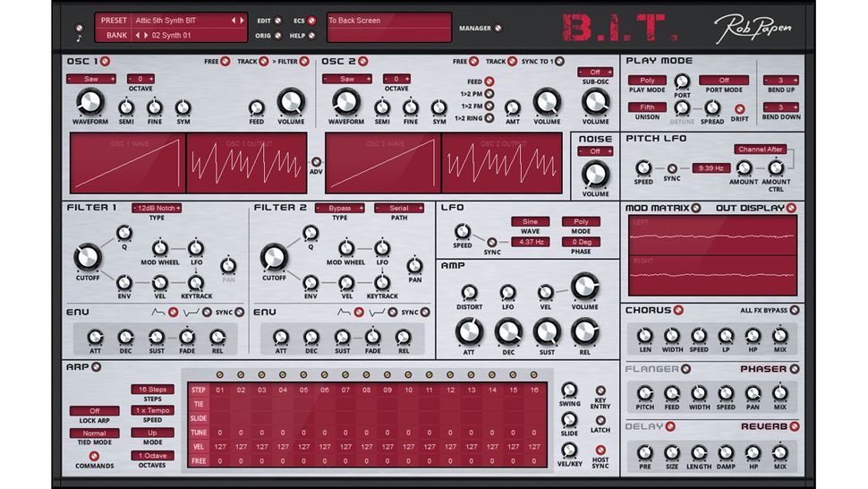Toggle the Pitch LFO sync button
Viewport: 868px width, 489px height.
point(672,168)
